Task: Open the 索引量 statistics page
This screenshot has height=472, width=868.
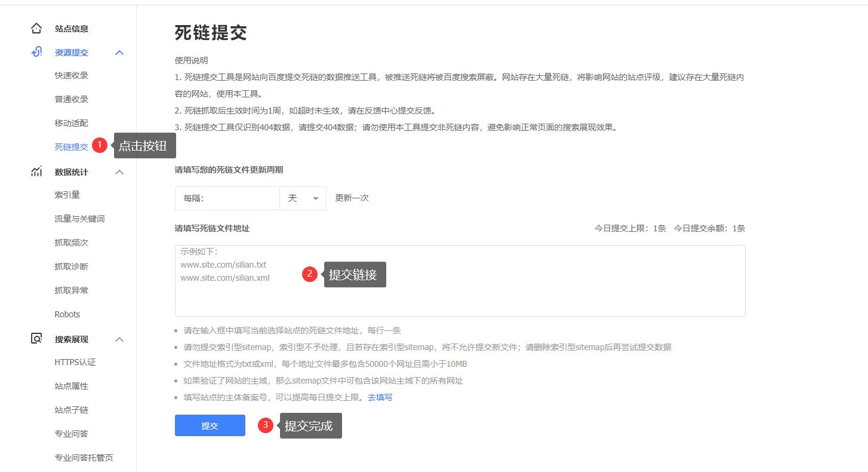Action: coord(67,195)
